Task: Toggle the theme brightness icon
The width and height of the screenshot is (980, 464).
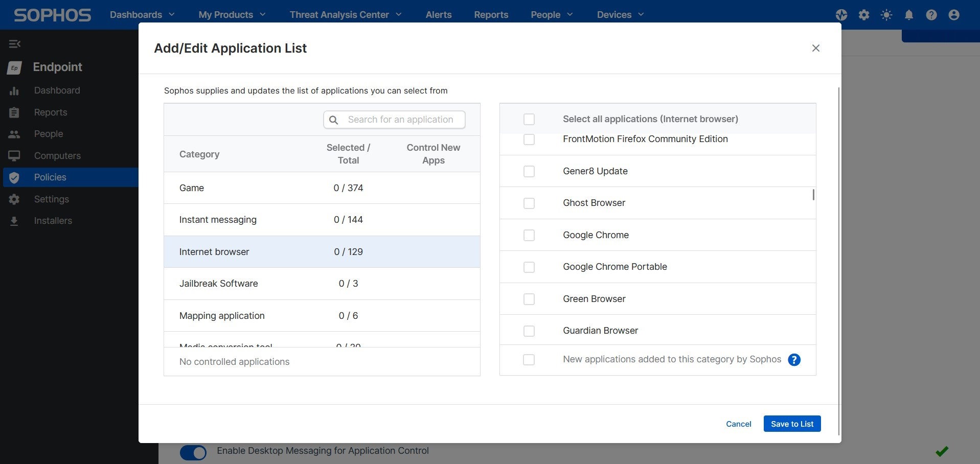Action: [x=886, y=15]
